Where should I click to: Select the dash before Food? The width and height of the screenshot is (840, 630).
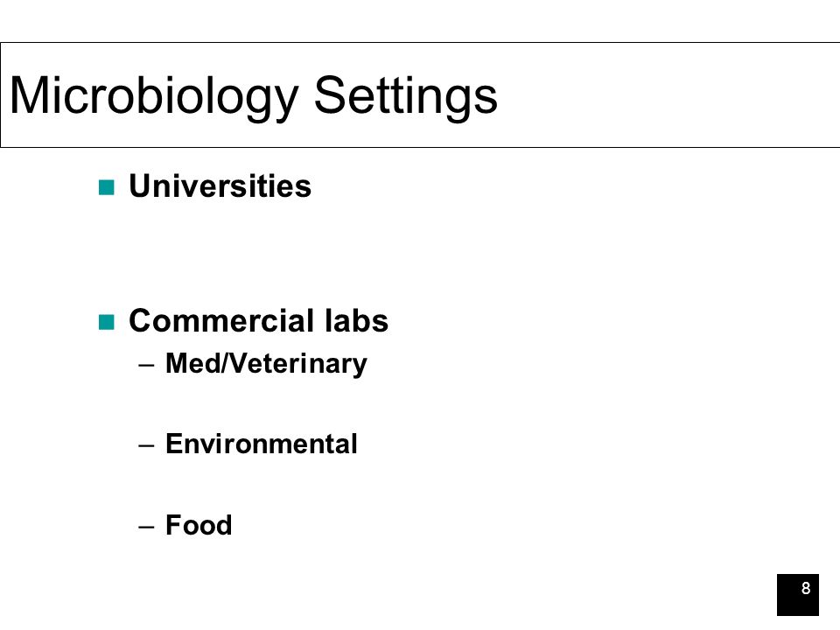(x=146, y=527)
